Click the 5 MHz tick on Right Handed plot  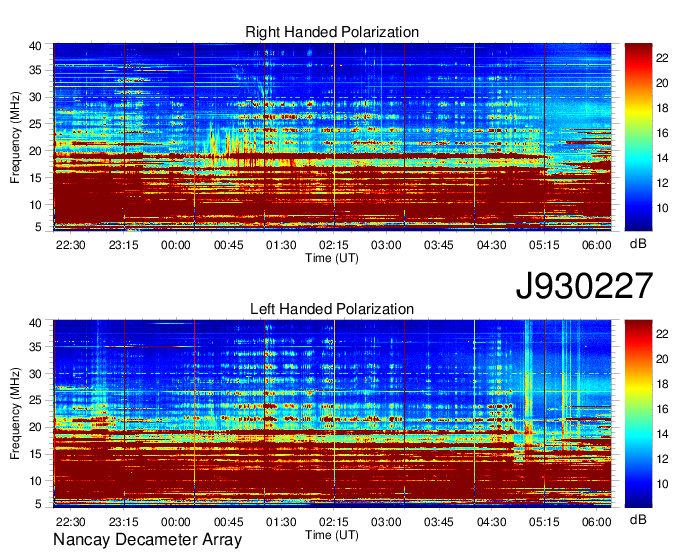pyautogui.click(x=38, y=226)
